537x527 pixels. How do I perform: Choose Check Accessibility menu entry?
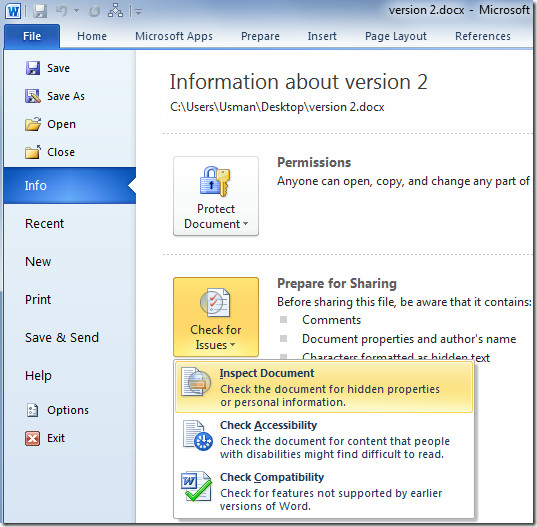tap(324, 439)
